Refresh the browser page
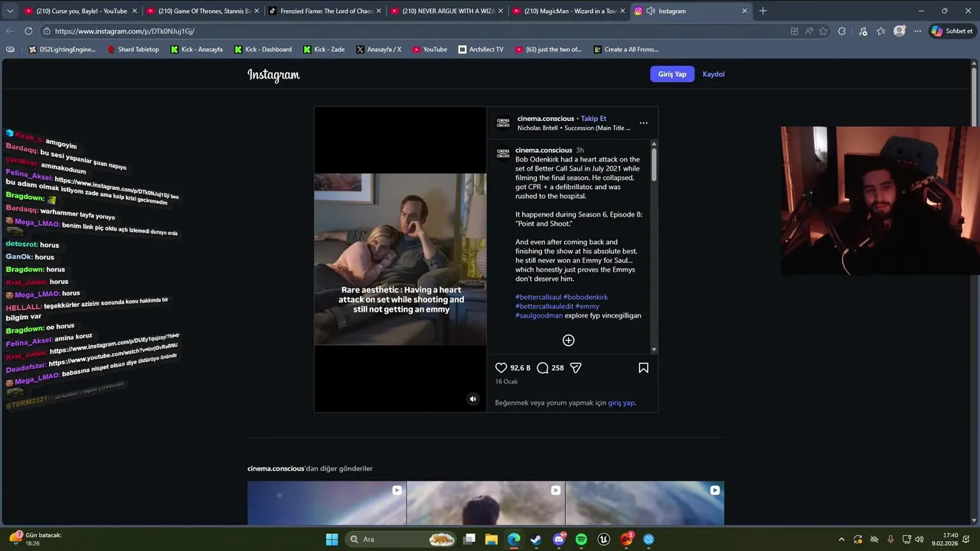980x551 pixels. [x=28, y=31]
